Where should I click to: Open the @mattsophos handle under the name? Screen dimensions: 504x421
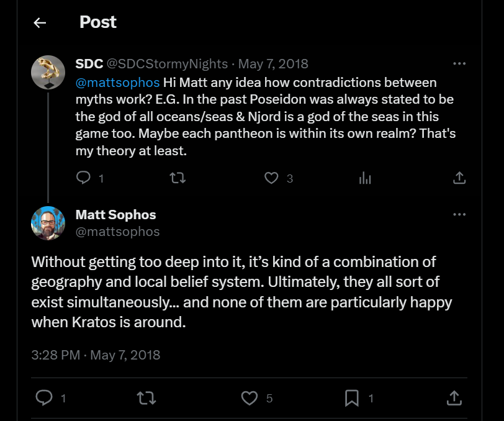[117, 232]
